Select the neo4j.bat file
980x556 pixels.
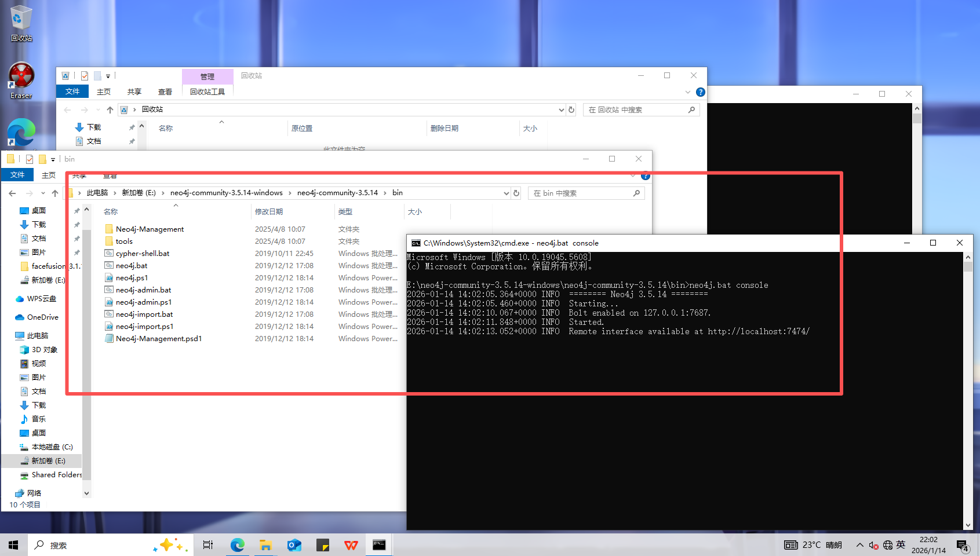(x=132, y=266)
